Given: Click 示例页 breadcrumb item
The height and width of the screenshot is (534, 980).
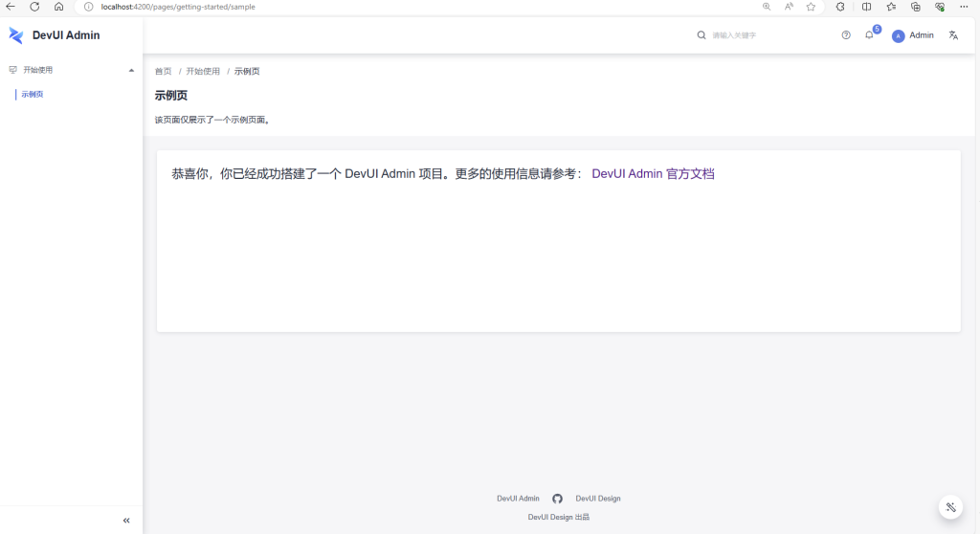Looking at the screenshot, I should pos(247,71).
